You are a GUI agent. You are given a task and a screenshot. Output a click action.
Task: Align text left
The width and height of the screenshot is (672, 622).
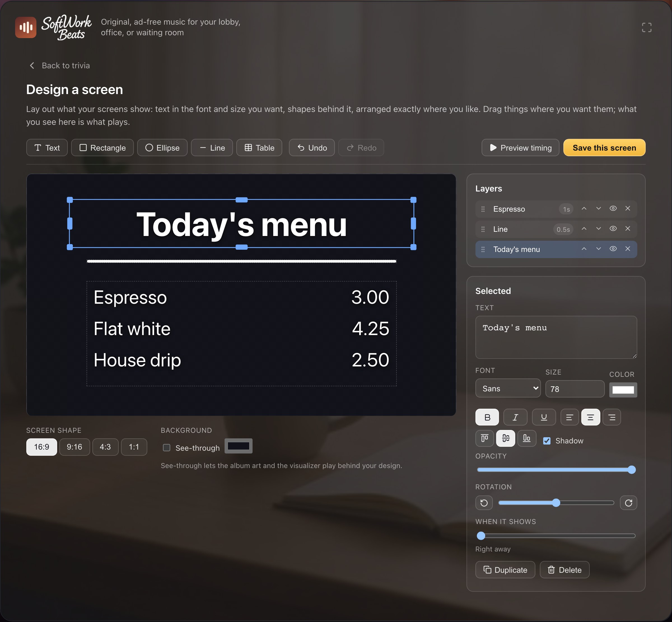569,417
